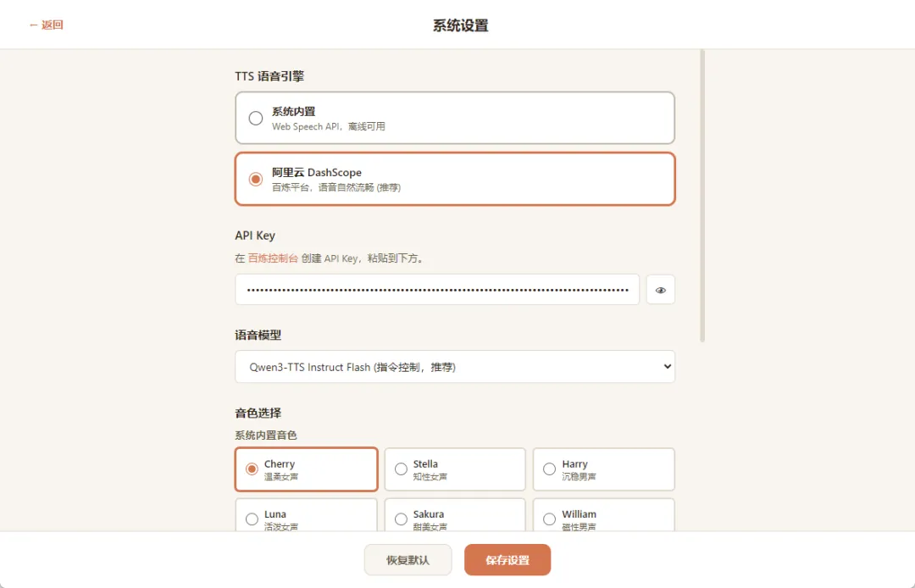The image size is (915, 588).
Task: Show the API Key with eye icon
Action: coord(661,290)
